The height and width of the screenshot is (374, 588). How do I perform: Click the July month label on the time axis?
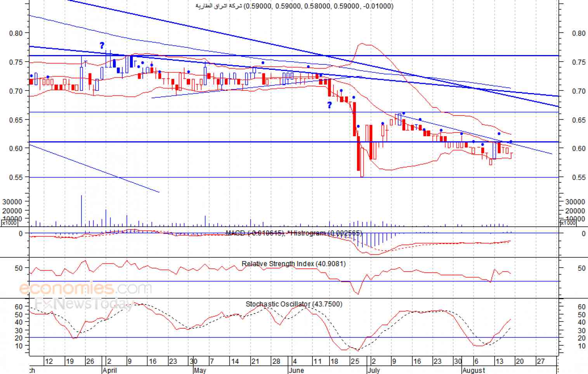click(374, 370)
